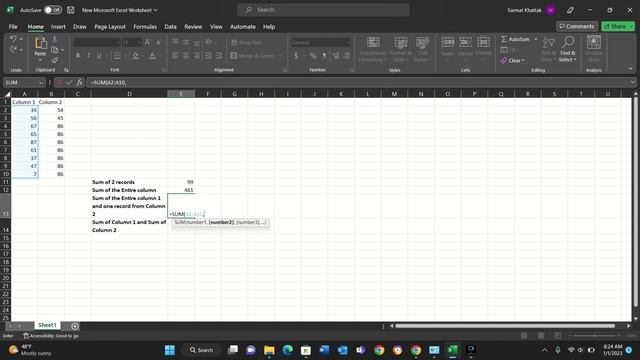Open the font size dropdown
The width and height of the screenshot is (640, 360).
click(x=139, y=42)
